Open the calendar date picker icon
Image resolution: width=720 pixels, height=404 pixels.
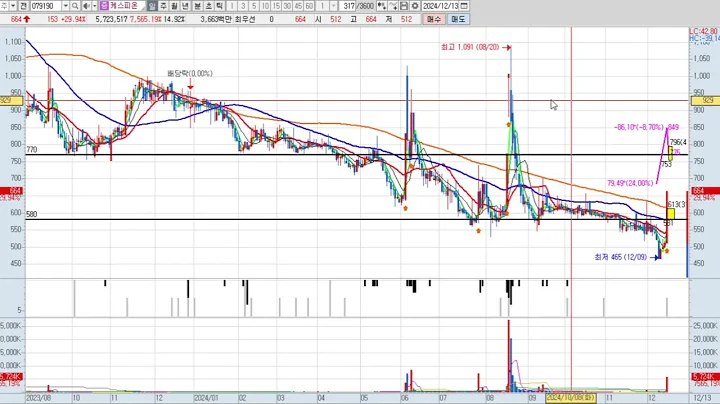pos(464,6)
